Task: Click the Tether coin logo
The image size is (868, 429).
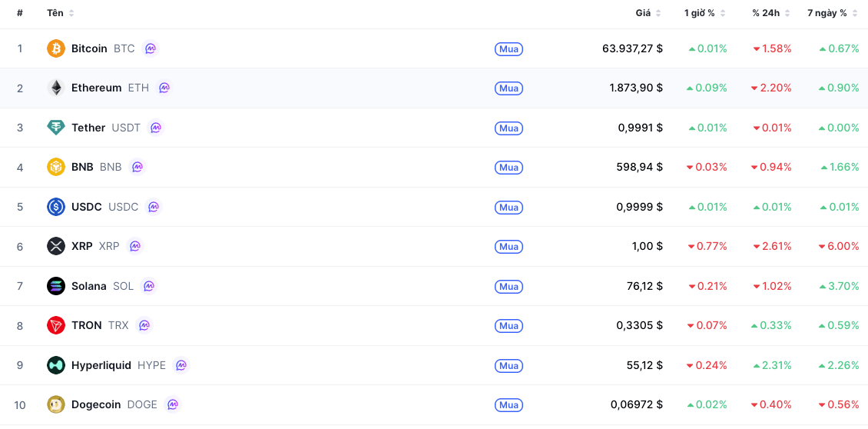Action: pyautogui.click(x=56, y=128)
